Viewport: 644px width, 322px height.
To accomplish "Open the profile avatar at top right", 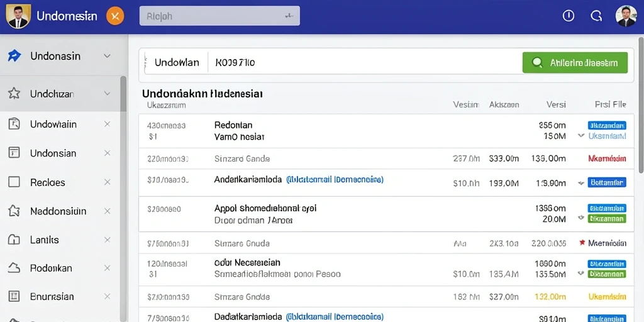I will coord(626,16).
